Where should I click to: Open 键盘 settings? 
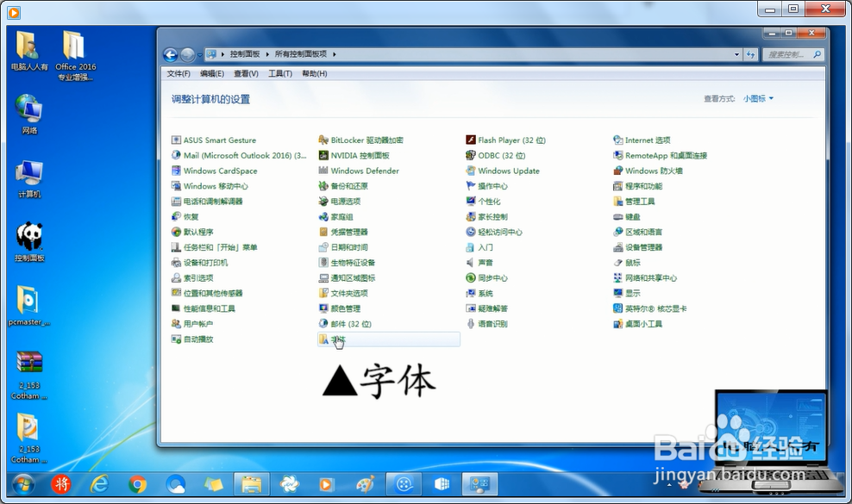point(627,217)
